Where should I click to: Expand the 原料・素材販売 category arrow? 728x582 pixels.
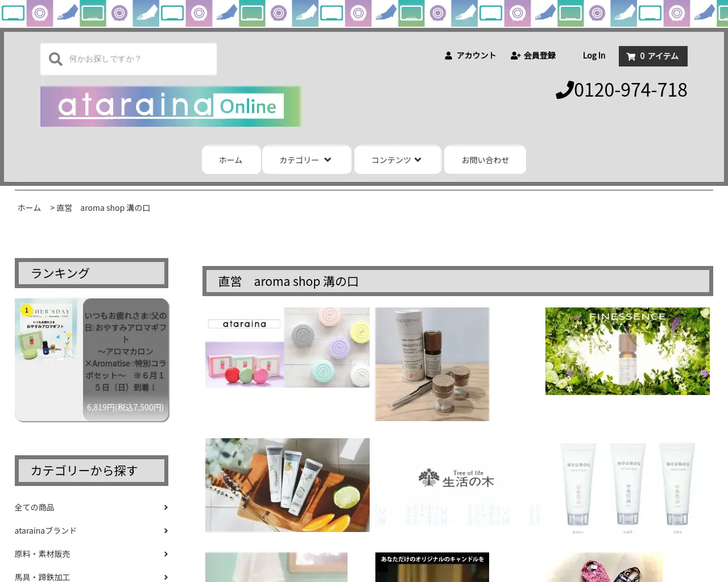(x=166, y=554)
